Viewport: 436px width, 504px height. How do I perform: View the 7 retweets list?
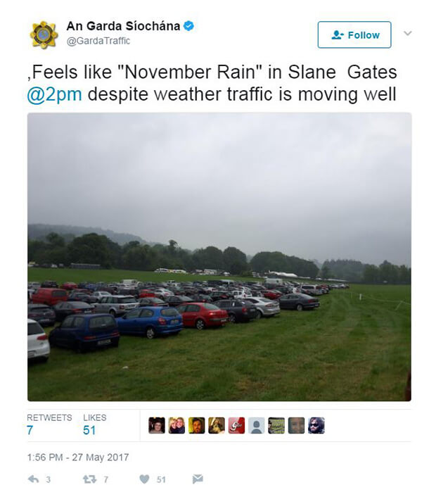(x=49, y=424)
